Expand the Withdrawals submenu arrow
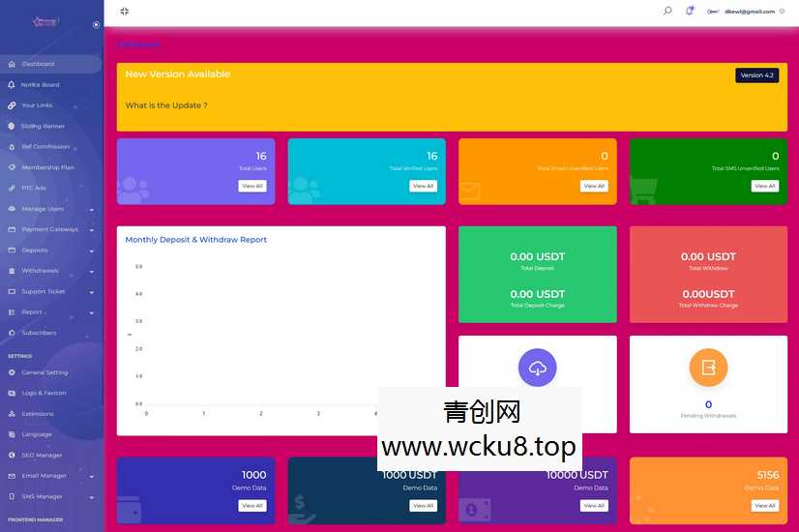Viewport: 799px width, 532px height. point(92,271)
